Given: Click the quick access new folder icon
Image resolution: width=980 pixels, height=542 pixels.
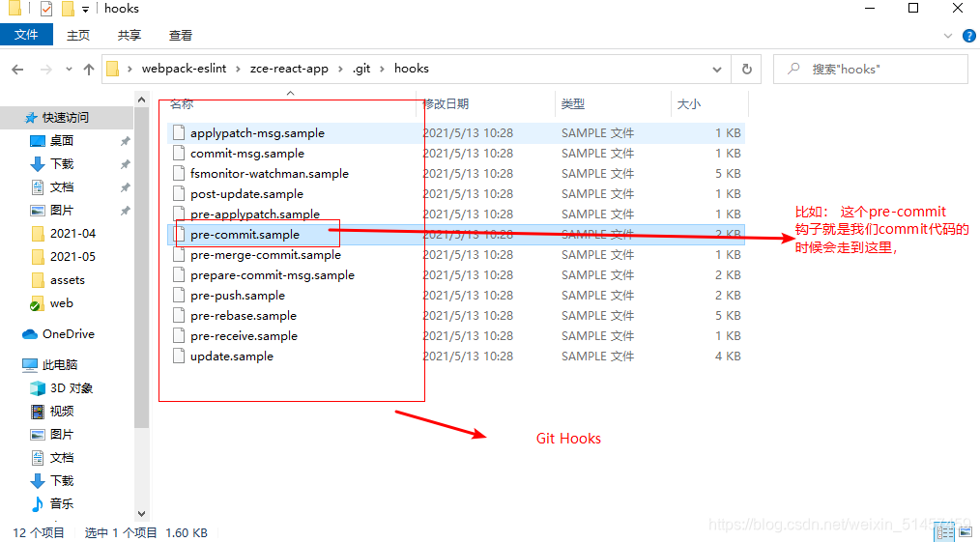Looking at the screenshot, I should click(x=68, y=9).
